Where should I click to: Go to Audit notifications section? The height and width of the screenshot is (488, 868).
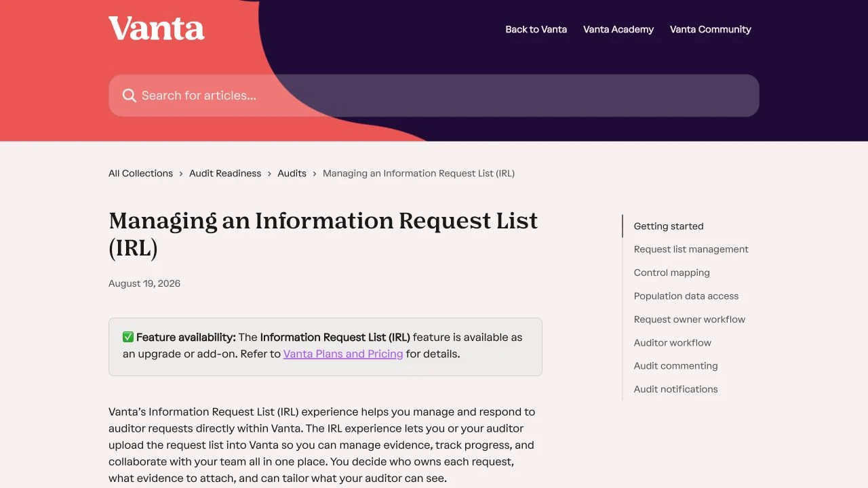point(675,389)
